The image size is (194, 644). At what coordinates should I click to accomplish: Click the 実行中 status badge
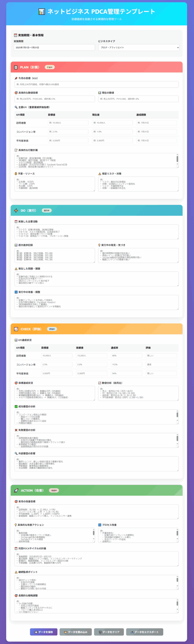(47, 211)
